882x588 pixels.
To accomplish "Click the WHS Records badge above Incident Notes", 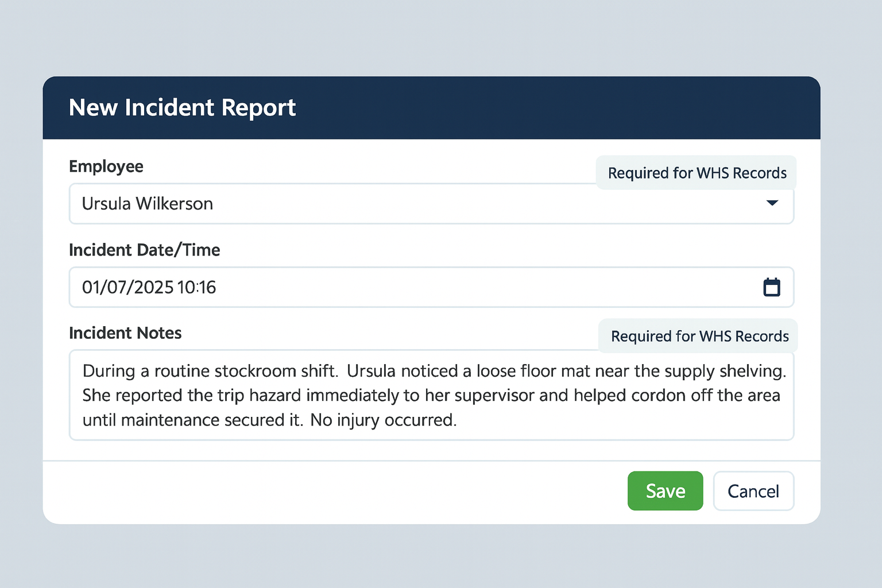I will pyautogui.click(x=697, y=336).
